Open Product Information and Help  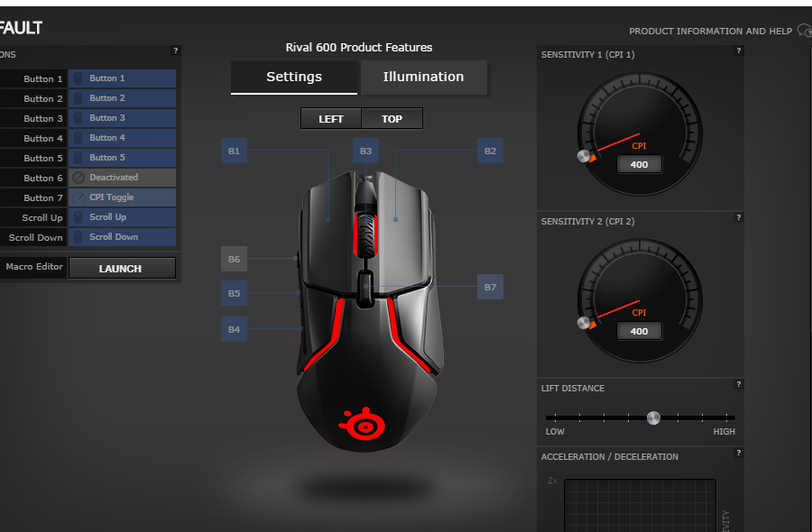click(x=710, y=31)
